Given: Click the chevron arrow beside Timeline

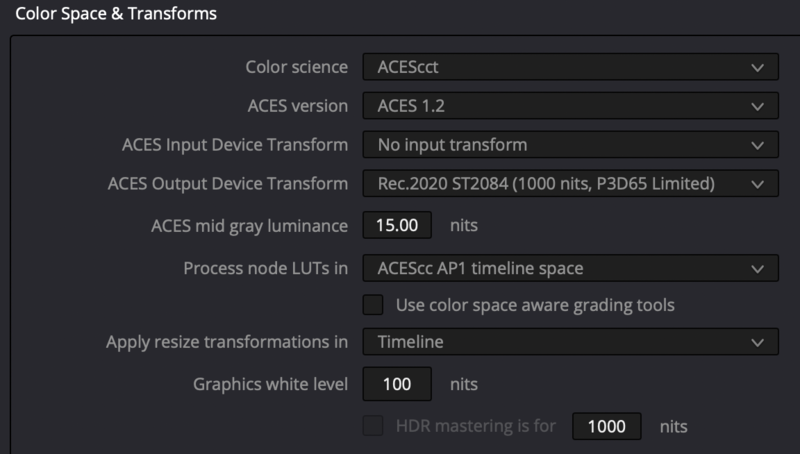Looking at the screenshot, I should click(757, 342).
